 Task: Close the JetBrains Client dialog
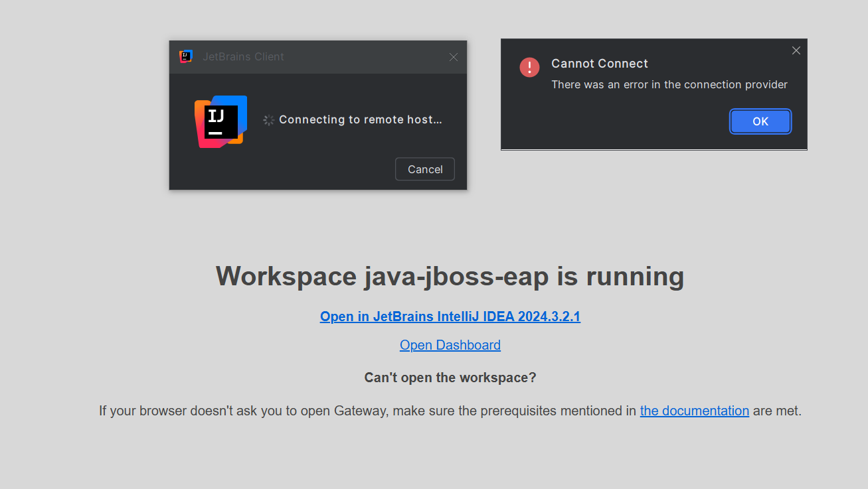454,57
